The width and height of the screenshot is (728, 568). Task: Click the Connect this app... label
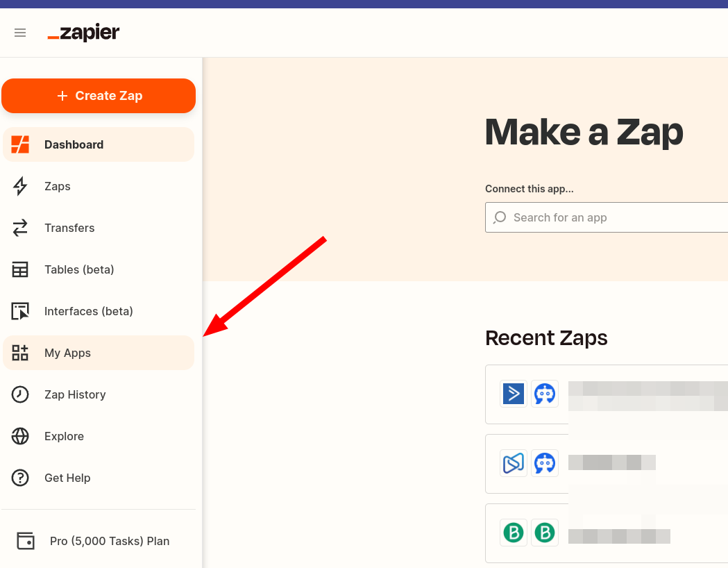tap(530, 189)
